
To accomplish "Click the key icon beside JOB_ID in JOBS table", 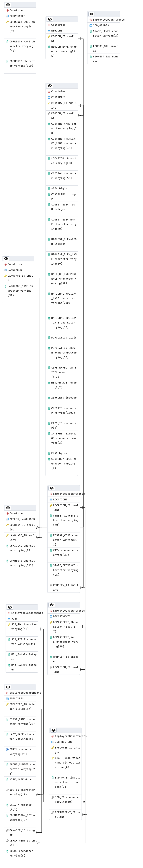I will [9, 624].
